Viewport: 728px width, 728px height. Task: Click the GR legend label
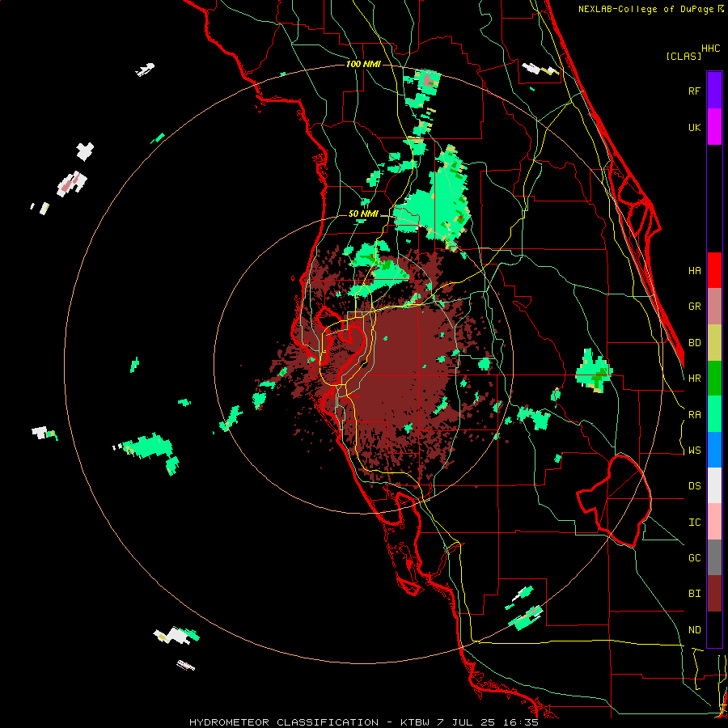tap(694, 307)
